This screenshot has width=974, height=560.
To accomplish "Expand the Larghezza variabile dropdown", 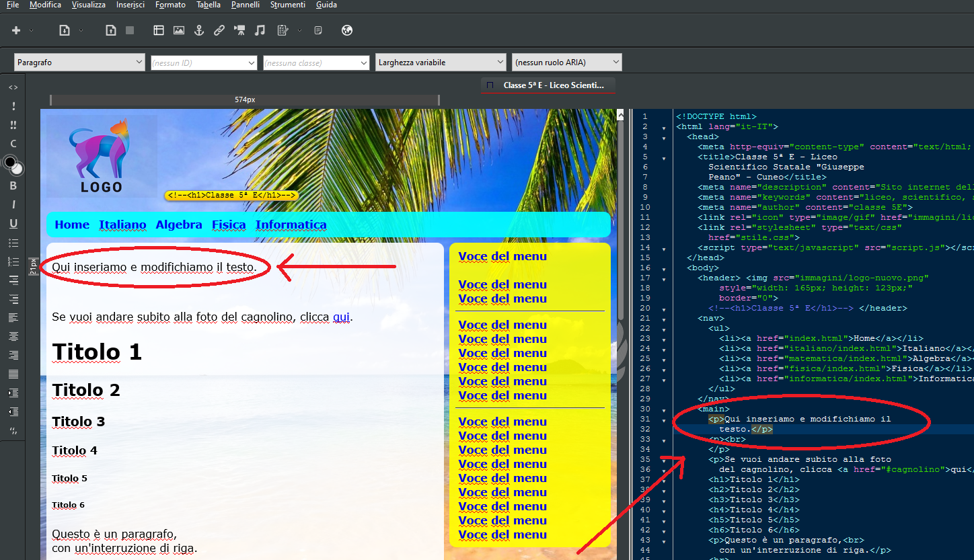I will pyautogui.click(x=441, y=63).
